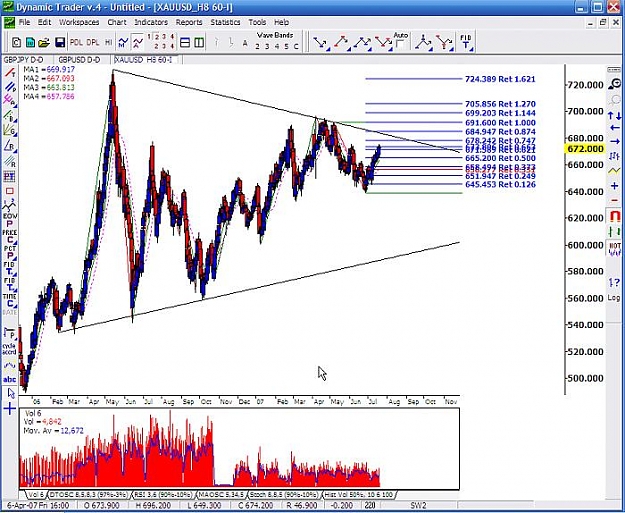The height and width of the screenshot is (513, 625).
Task: Open the Reports menu
Action: coord(189,22)
